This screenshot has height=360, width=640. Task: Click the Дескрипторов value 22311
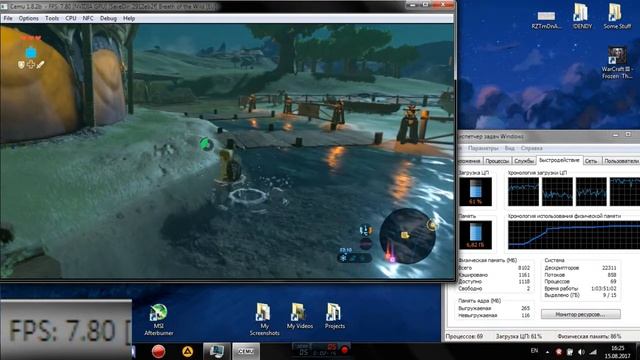(x=609, y=268)
